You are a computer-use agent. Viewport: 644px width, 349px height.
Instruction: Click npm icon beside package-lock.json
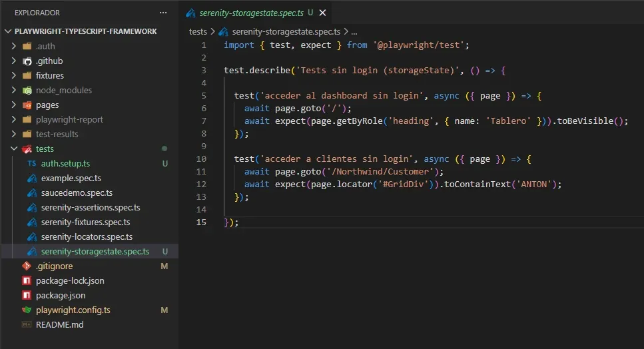27,281
